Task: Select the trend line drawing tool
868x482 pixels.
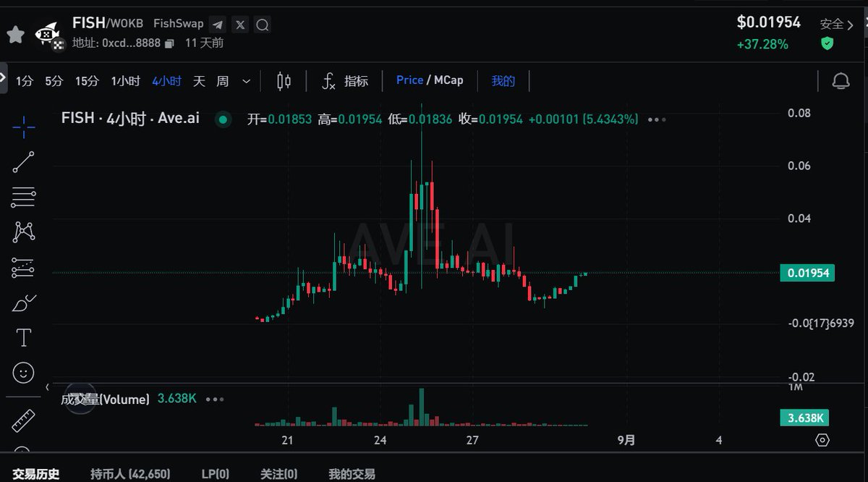Action: coord(23,162)
